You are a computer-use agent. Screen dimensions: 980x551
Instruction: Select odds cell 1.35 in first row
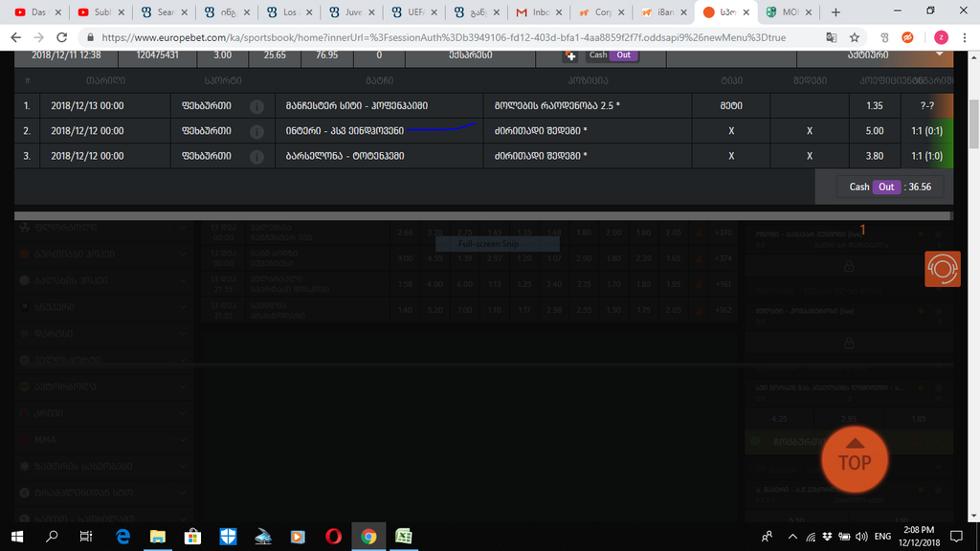[x=875, y=105]
